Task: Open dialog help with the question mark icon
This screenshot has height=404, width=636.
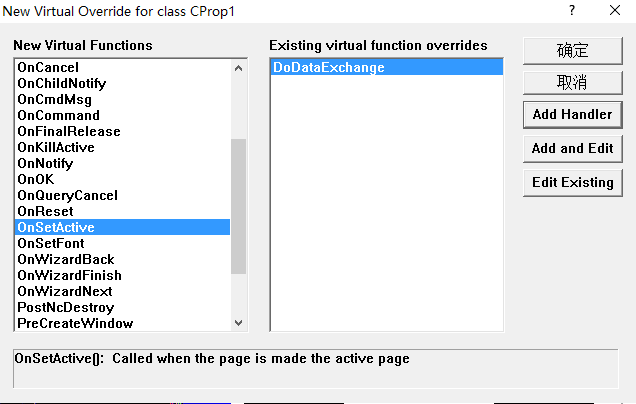Action: 572,11
